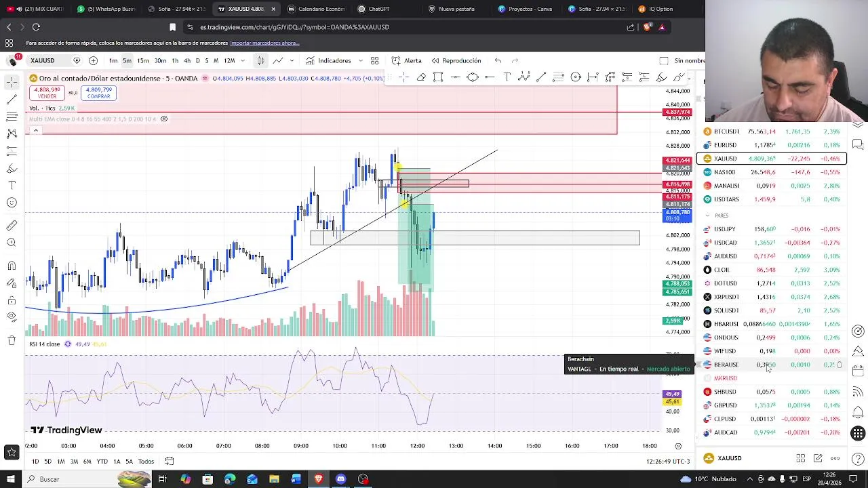Click the Importar marcadores ahora link
This screenshot has width=868, height=488.
264,43
